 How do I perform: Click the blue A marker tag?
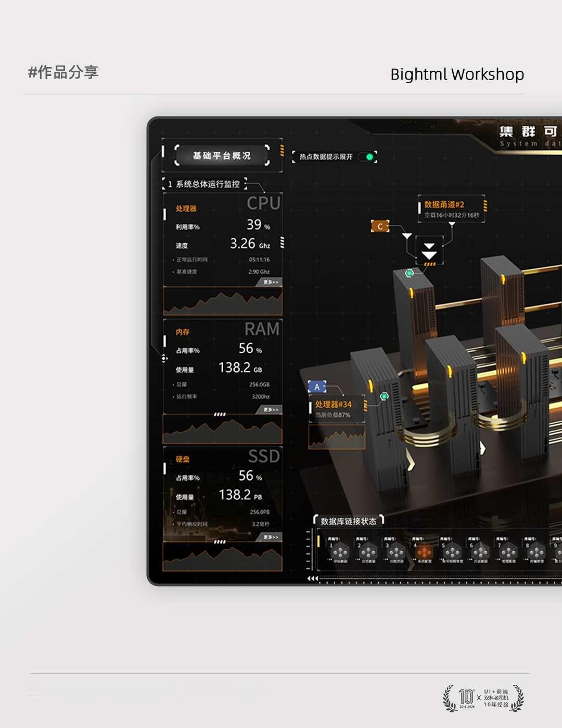(x=317, y=387)
